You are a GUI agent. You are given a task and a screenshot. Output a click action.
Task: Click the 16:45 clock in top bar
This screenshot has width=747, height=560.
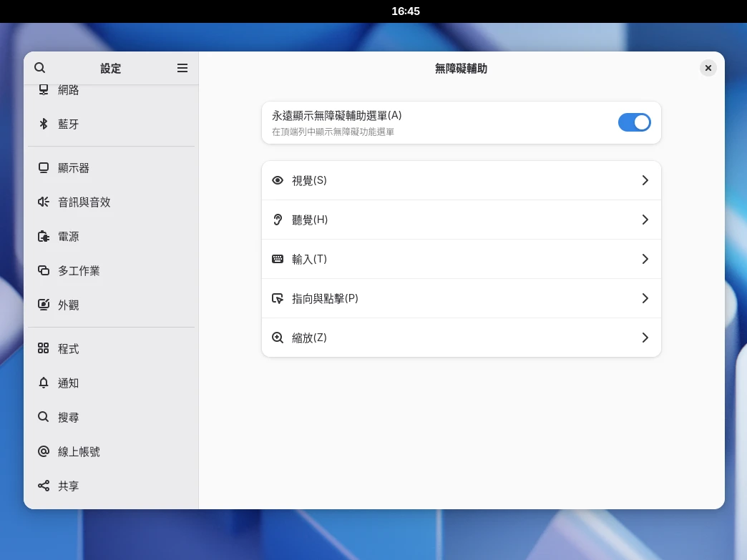405,11
